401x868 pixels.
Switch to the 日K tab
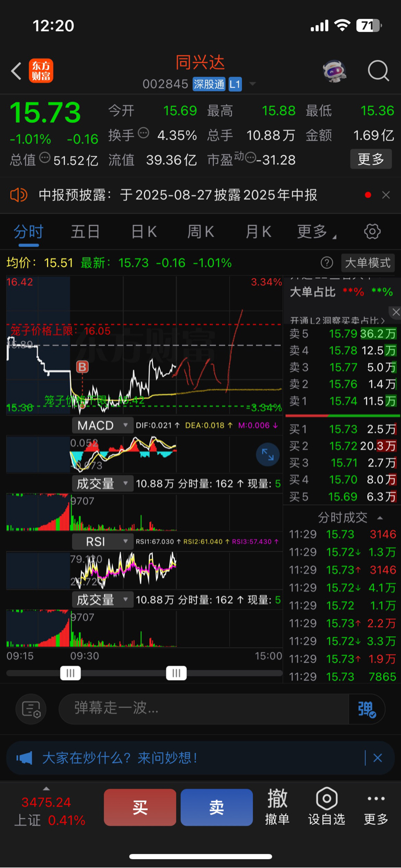click(x=144, y=232)
